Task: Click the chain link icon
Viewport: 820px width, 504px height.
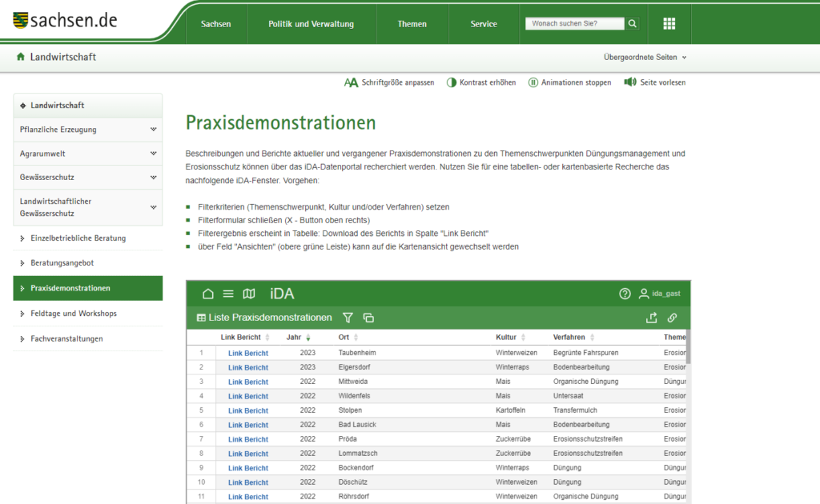Action: pyautogui.click(x=673, y=318)
